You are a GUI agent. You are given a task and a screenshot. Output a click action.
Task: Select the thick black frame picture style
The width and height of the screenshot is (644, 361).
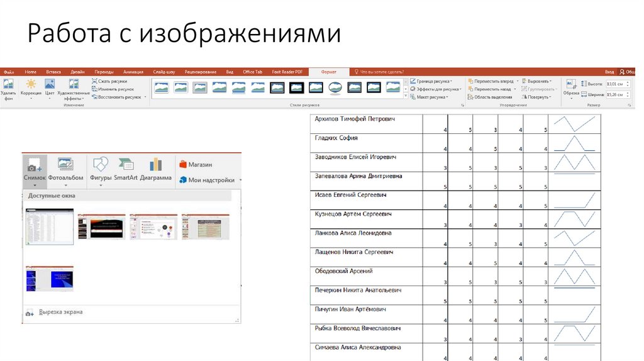click(297, 87)
